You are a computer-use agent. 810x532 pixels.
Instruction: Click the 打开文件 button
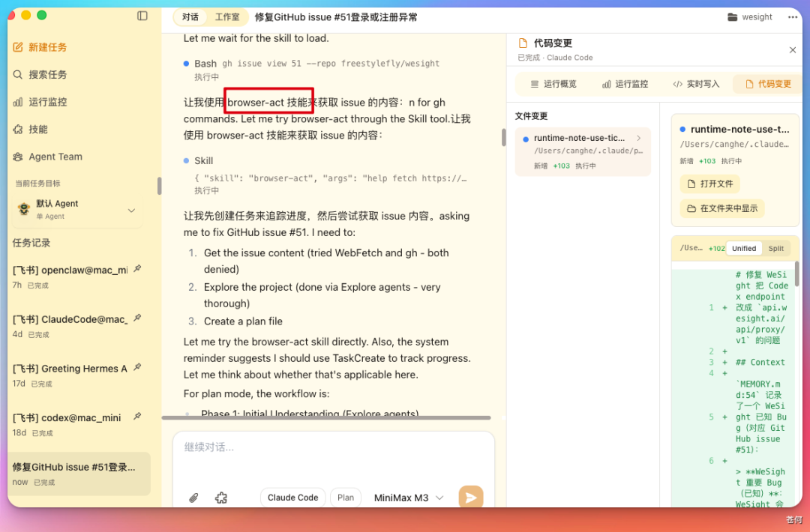710,184
